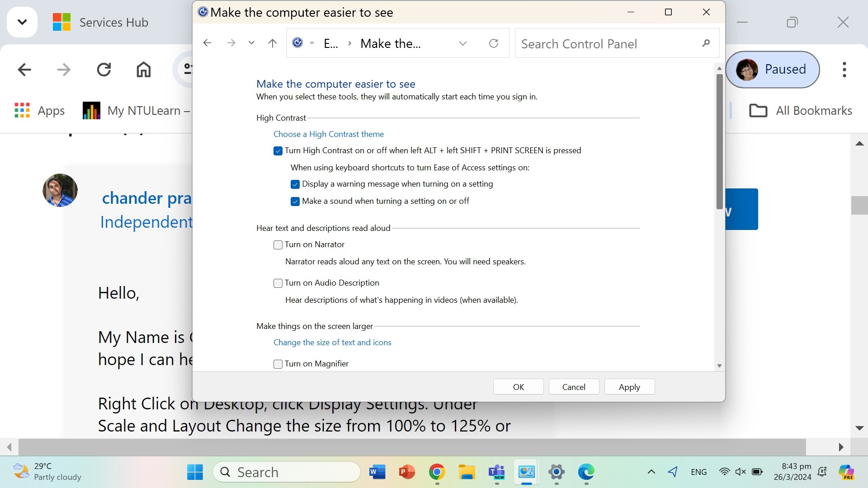The width and height of the screenshot is (868, 488).
Task: Click the Chrome browser icon in taskbar
Action: coord(437,471)
